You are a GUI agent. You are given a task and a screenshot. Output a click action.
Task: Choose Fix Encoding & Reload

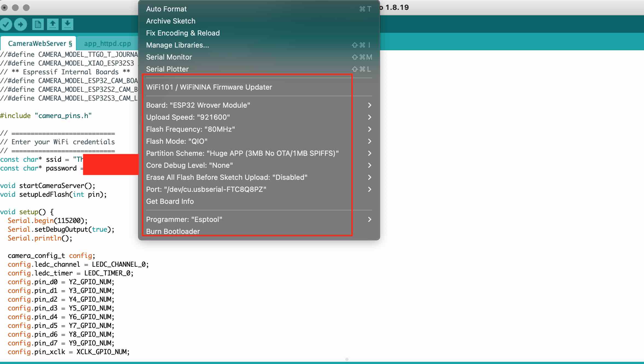[x=259, y=33]
